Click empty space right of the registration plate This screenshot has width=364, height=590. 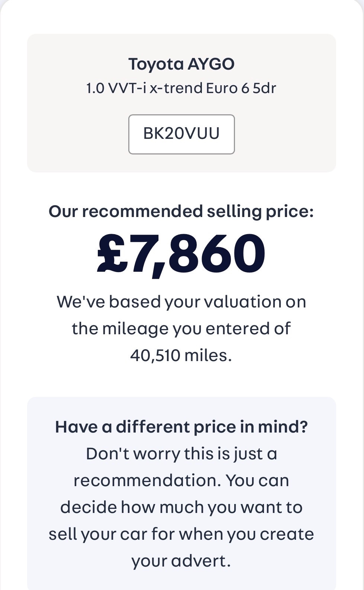(285, 134)
